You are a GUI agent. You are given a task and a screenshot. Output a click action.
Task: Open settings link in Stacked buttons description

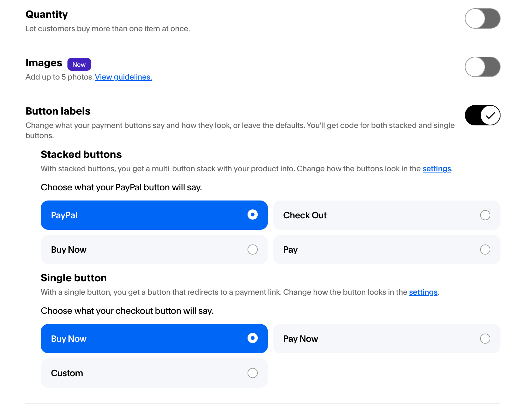[x=437, y=169]
